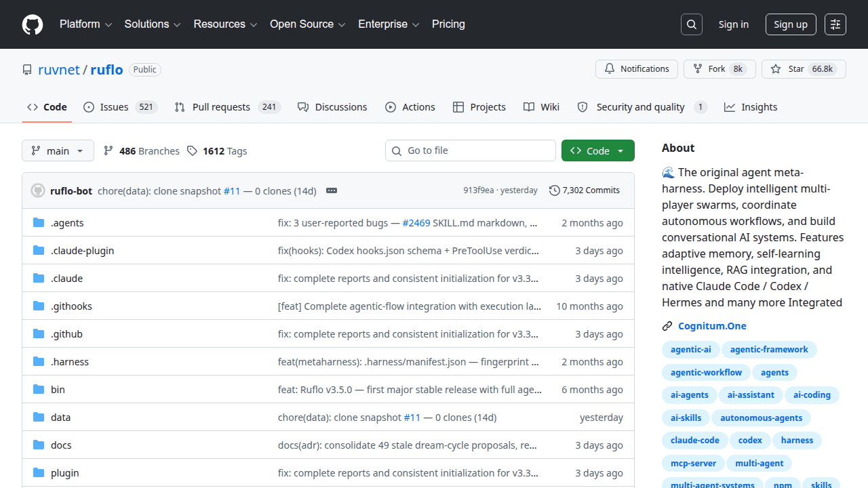Image resolution: width=868 pixels, height=488 pixels.
Task: Select the autonomous-agents topic tag
Action: [x=761, y=418]
